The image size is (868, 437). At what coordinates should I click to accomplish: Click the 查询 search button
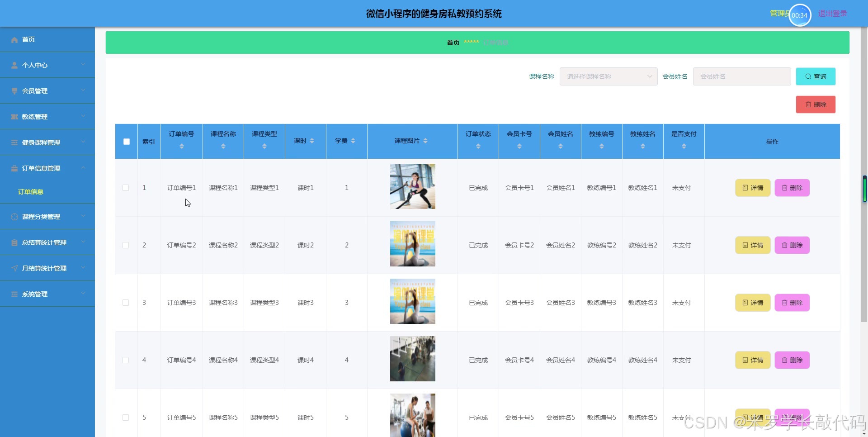[815, 77]
